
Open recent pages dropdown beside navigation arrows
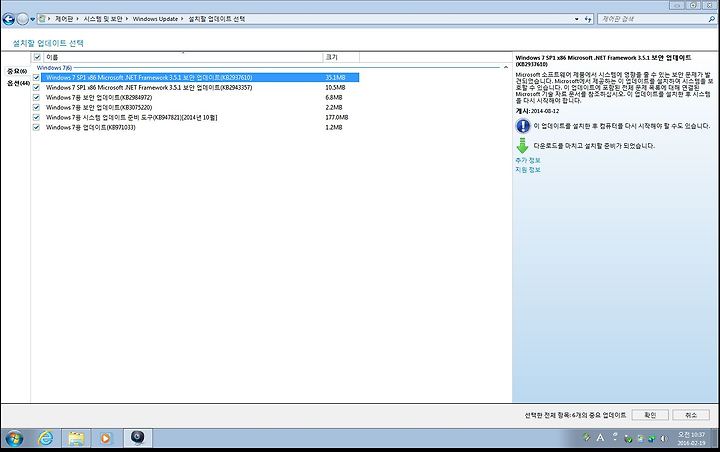(x=33, y=19)
